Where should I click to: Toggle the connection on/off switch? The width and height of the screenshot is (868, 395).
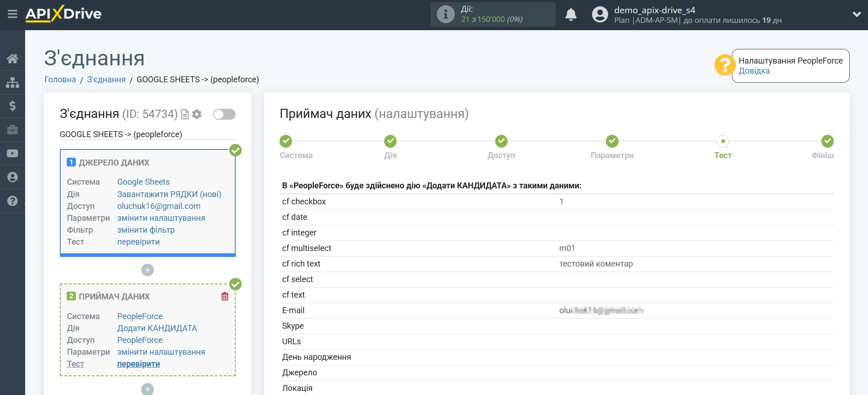(x=224, y=114)
